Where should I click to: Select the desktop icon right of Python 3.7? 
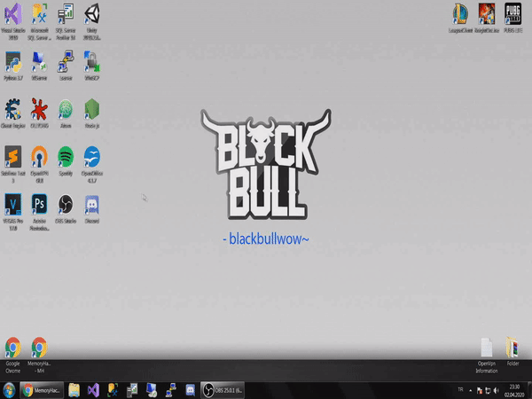[x=39, y=66]
